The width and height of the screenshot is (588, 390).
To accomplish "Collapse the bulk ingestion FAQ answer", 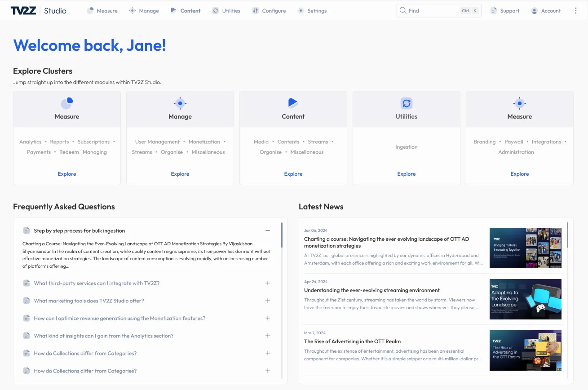I will [268, 230].
